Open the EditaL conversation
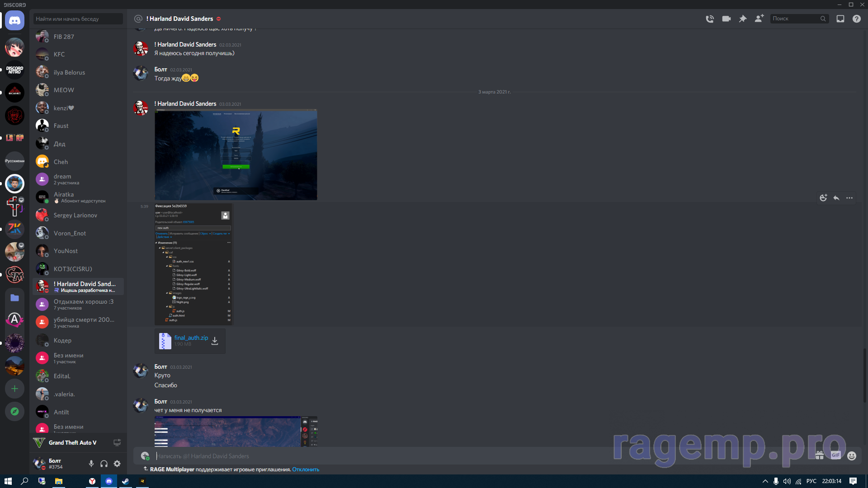This screenshot has height=488, width=868. click(78, 376)
